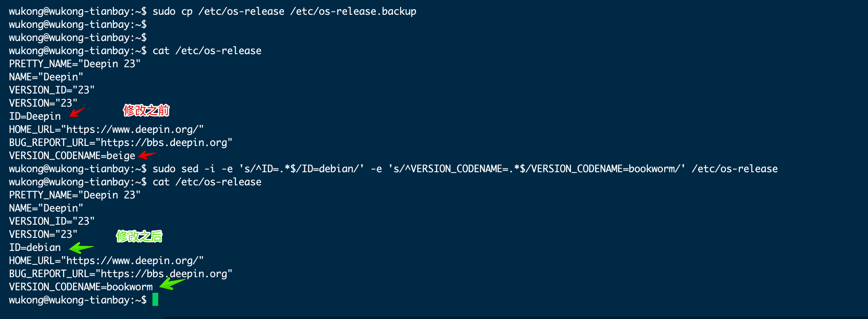Click the sudo cp os-release backup command

point(284,11)
